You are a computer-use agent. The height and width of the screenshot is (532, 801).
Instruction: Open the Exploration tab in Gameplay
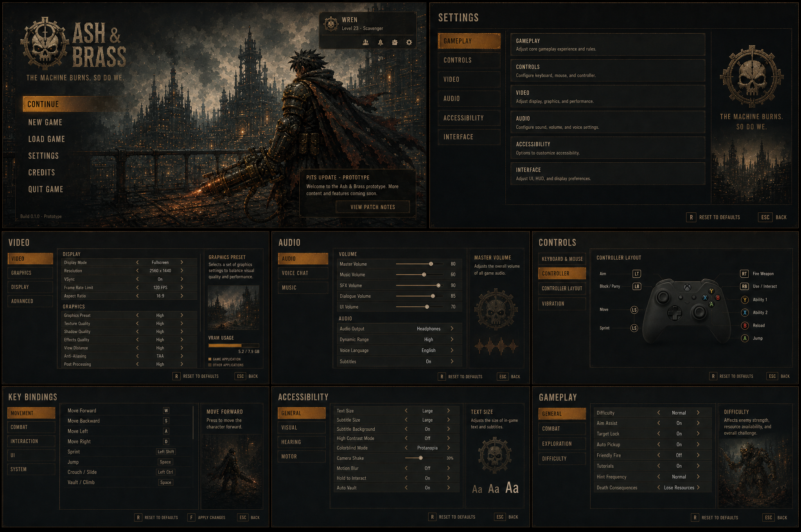pos(562,444)
